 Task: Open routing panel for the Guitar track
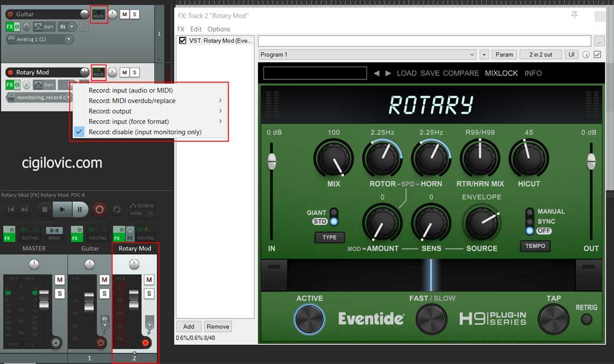(98, 15)
